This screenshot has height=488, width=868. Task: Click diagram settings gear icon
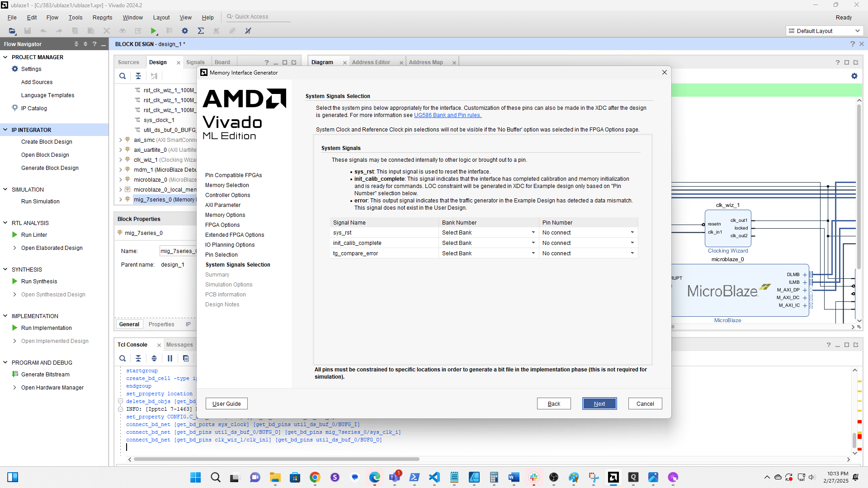(854, 76)
